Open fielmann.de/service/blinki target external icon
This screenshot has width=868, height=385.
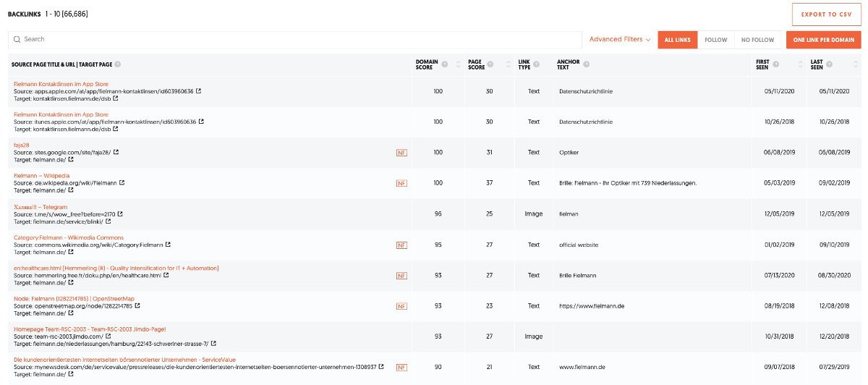[107, 221]
